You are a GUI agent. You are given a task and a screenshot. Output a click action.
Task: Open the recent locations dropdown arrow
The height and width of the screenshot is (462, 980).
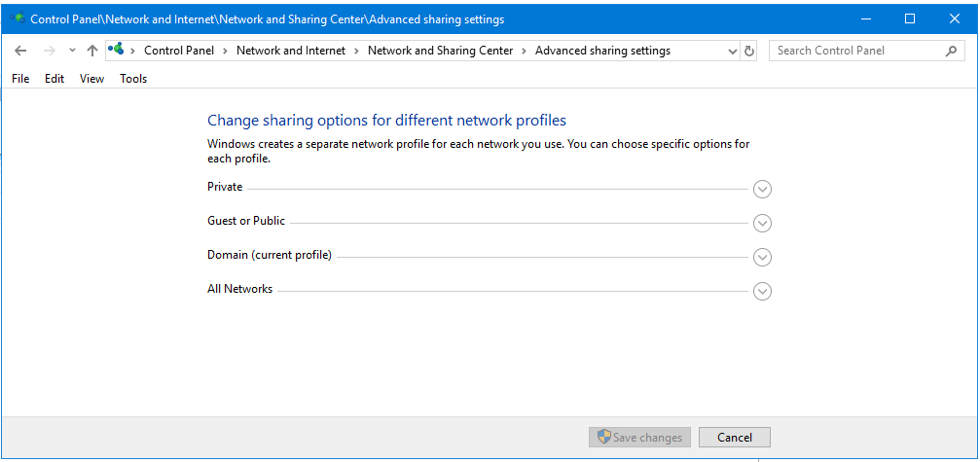click(x=72, y=52)
